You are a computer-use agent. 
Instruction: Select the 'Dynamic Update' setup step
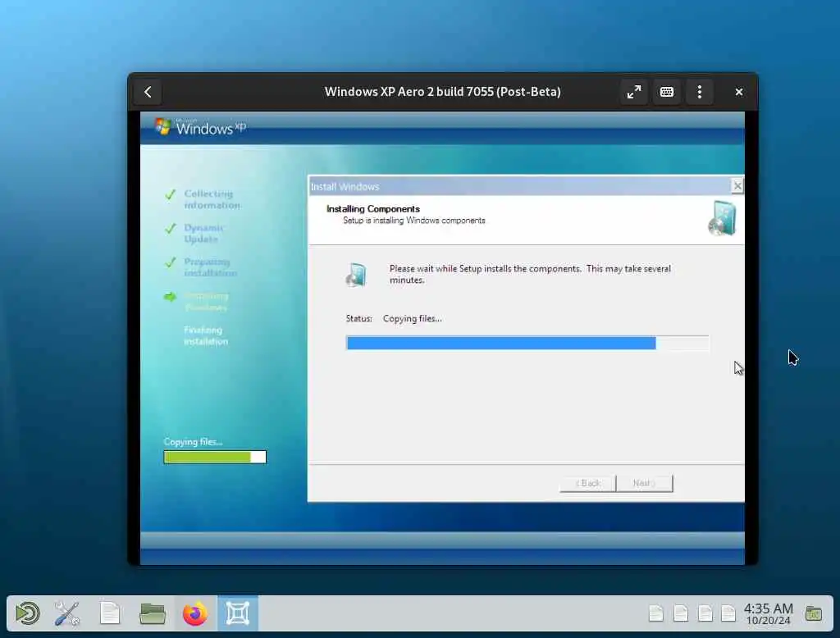click(x=203, y=233)
